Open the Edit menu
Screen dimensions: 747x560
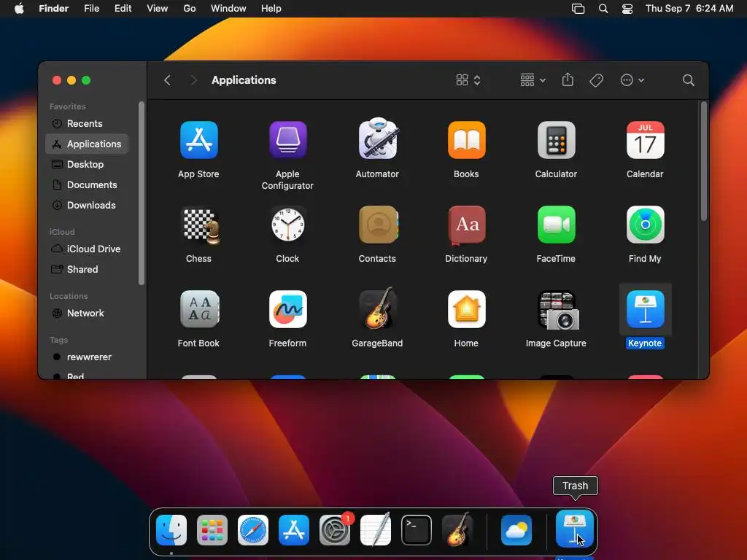123,9
